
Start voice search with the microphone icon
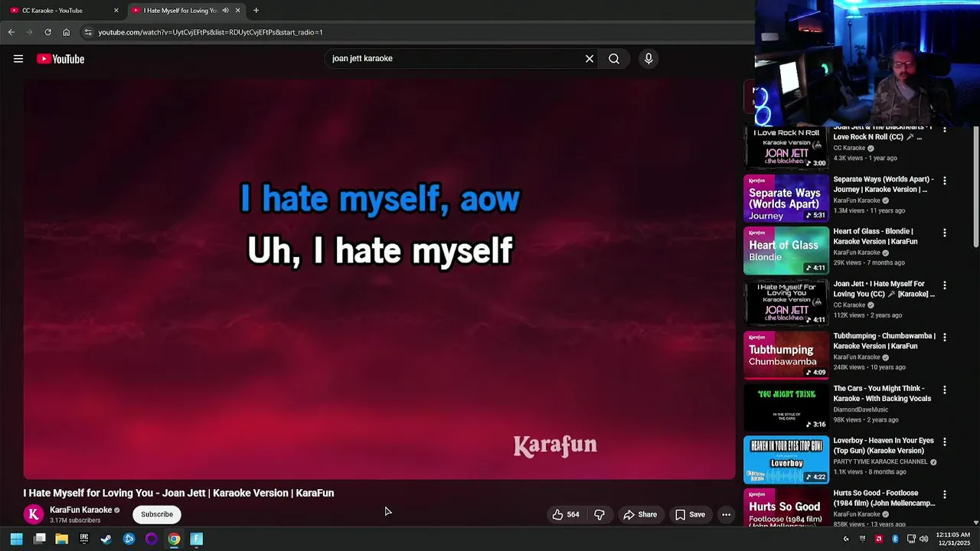[x=648, y=59]
